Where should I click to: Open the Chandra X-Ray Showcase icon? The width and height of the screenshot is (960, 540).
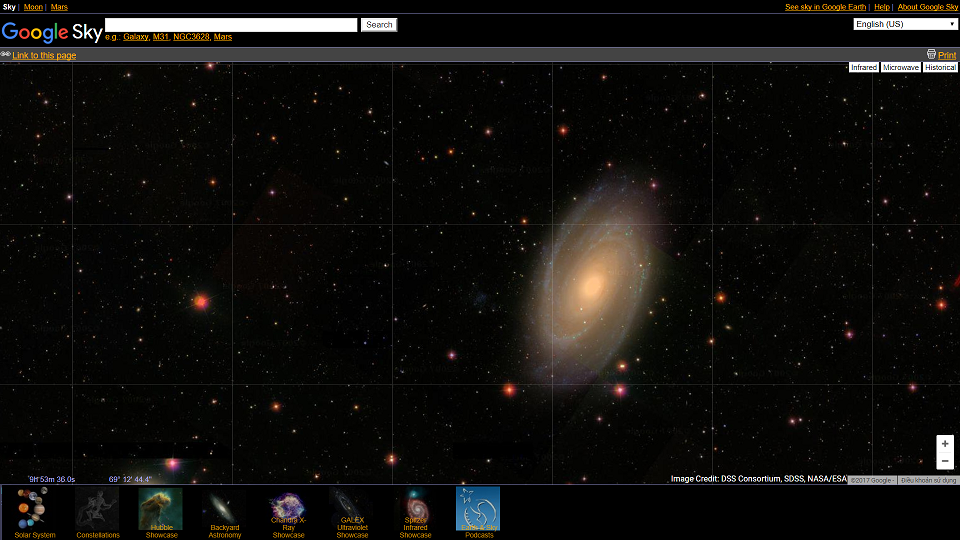tap(288, 509)
